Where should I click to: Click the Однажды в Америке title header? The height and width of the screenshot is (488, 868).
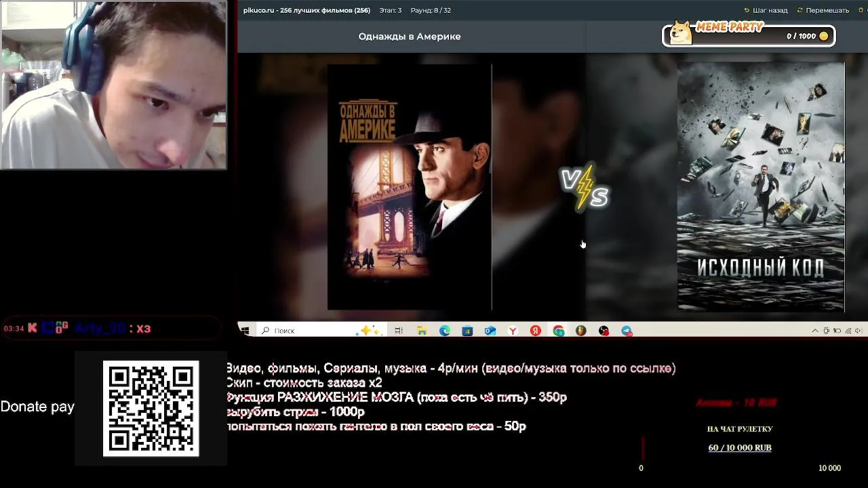[x=410, y=37]
